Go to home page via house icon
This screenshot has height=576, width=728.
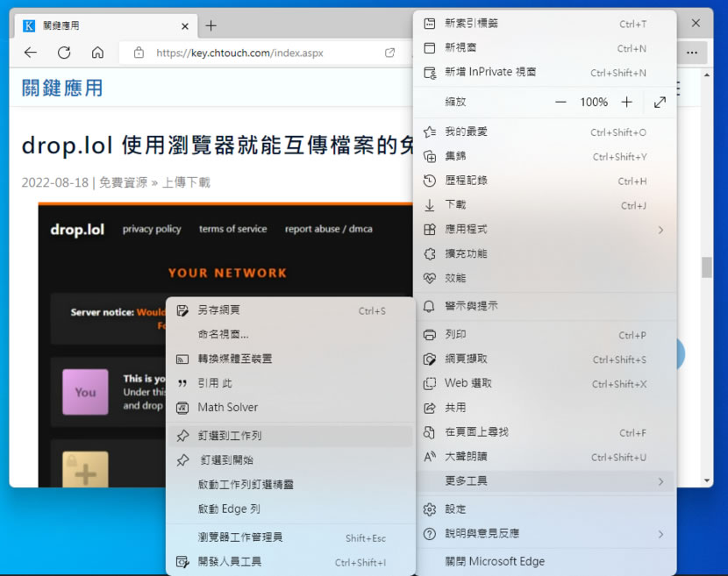97,53
